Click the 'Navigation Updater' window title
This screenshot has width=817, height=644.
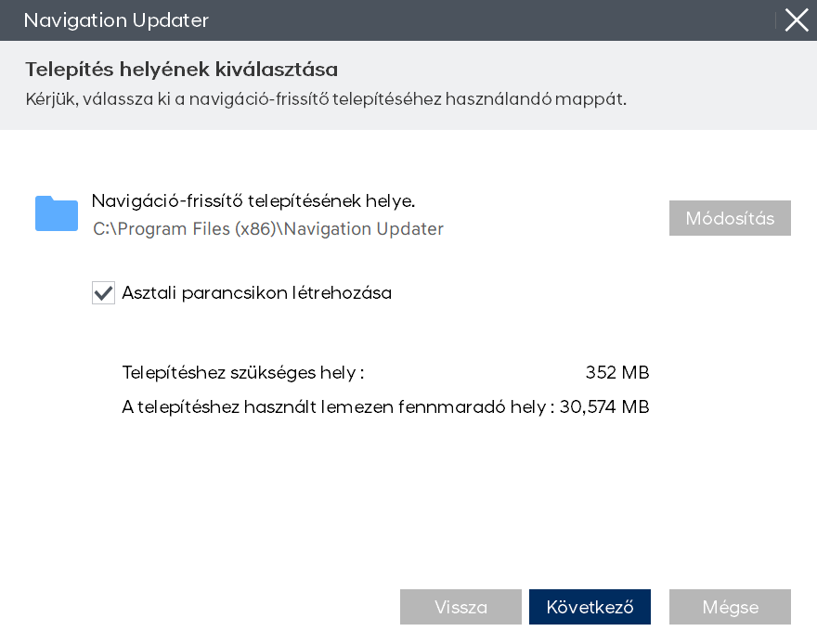116,19
